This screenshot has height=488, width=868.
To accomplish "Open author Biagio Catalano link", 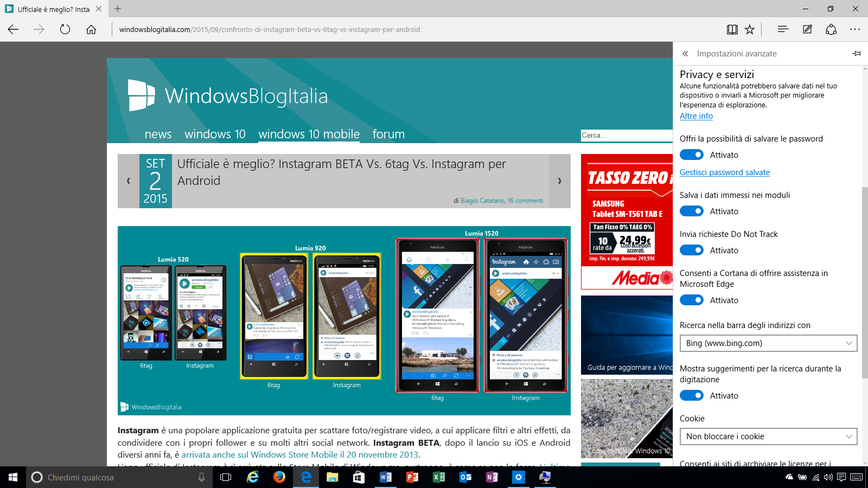I will [x=482, y=201].
